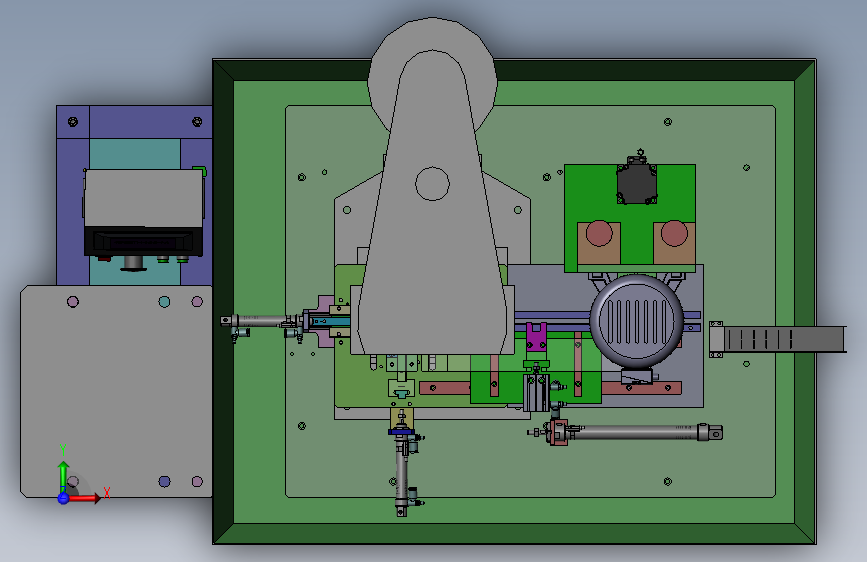The image size is (867, 562).
Task: Click the circular hole in the grey arm
Action: click(432, 184)
